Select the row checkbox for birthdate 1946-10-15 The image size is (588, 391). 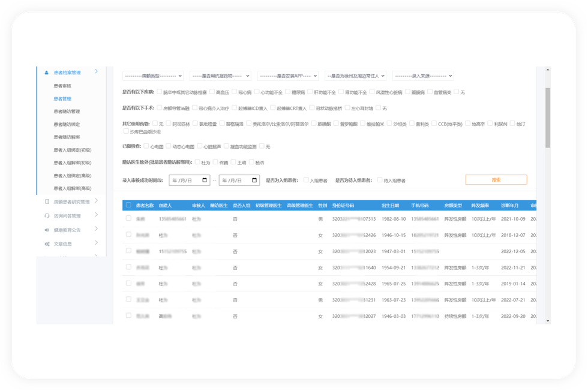(128, 234)
